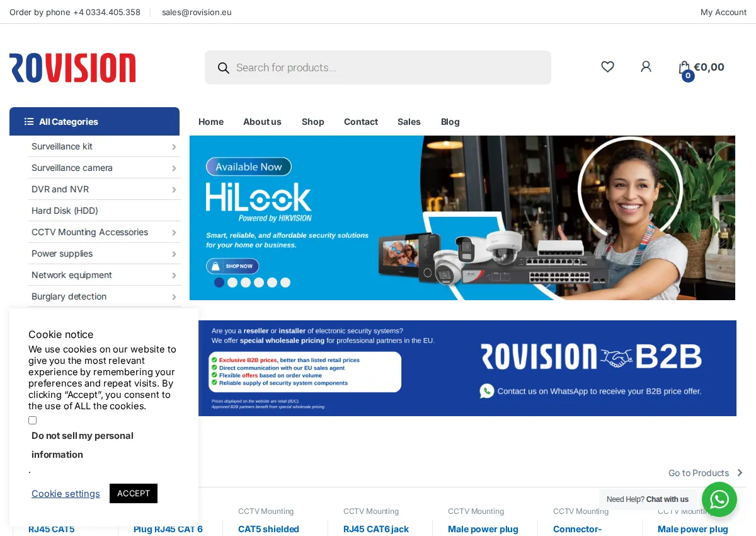Image resolution: width=756 pixels, height=536 pixels.
Task: Open the All Categories menu
Action: (x=94, y=122)
